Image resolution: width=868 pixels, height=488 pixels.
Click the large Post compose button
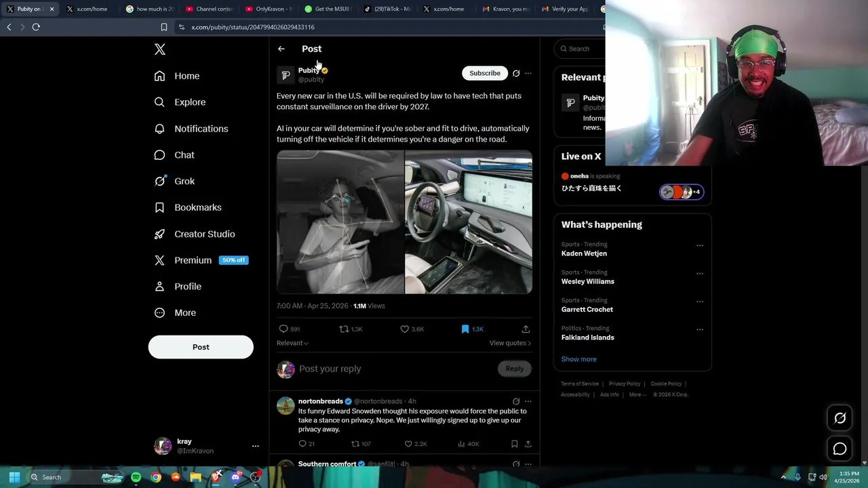tap(201, 347)
